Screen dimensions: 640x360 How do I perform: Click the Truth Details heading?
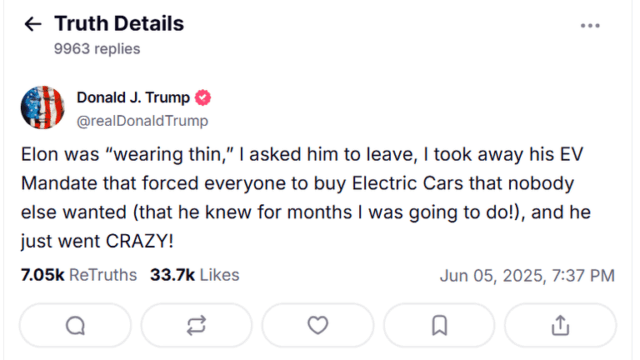(x=119, y=24)
